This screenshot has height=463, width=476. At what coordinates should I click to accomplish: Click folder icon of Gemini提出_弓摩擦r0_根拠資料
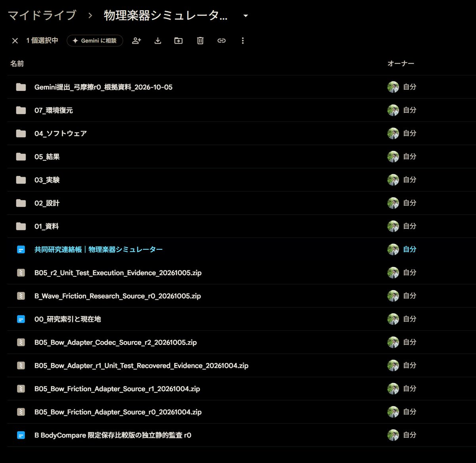(21, 87)
